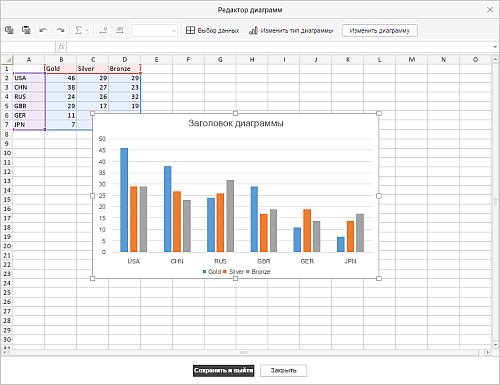
Task: Click the fx insert function icon
Action: 61,47
